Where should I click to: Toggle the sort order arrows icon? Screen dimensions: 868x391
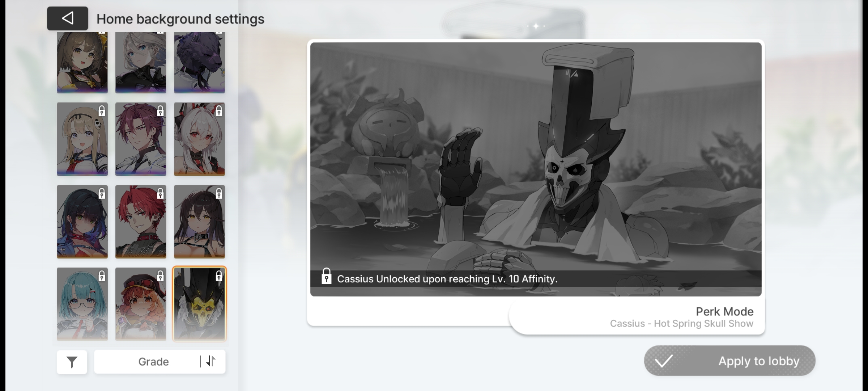(x=211, y=361)
